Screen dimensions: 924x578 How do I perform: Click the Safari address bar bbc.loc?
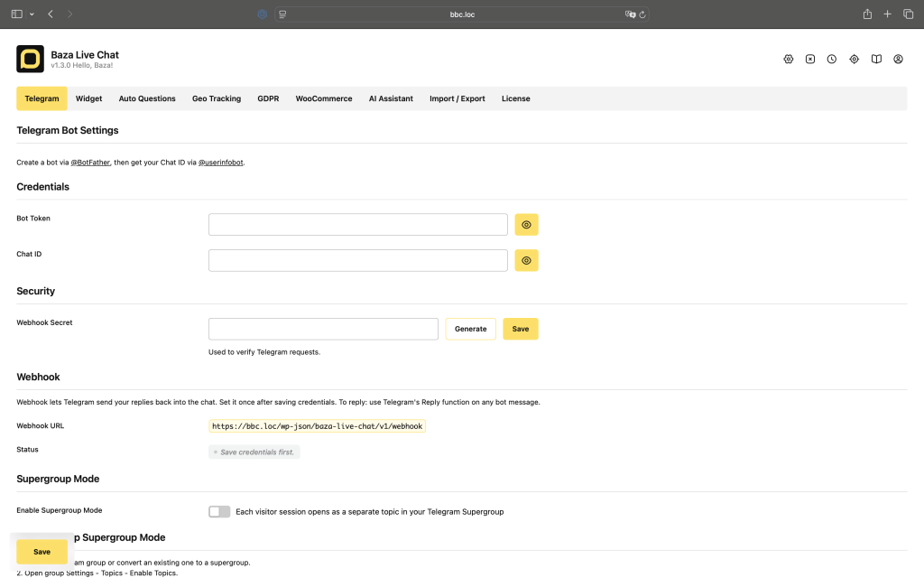(462, 14)
